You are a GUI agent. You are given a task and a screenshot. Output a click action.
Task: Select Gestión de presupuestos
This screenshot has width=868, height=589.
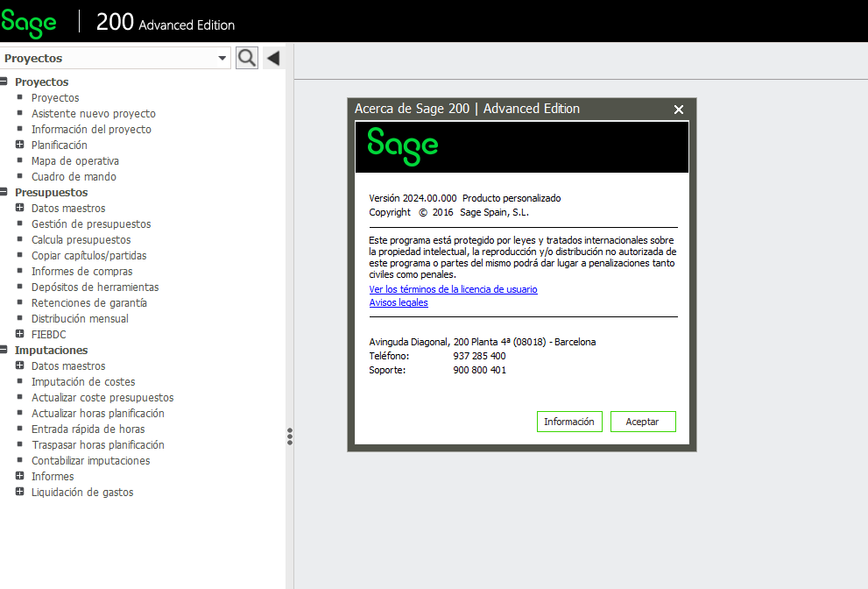pos(91,224)
